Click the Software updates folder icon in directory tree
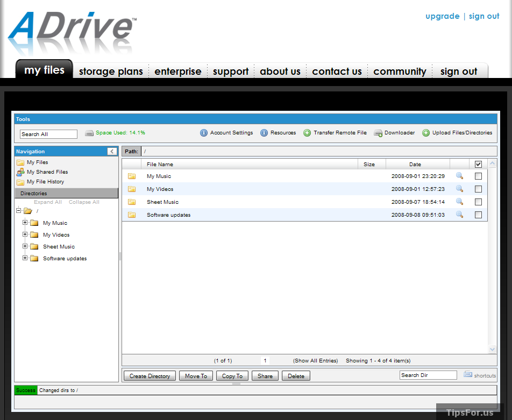Screen dimensions: 512x420 pos(34,258)
